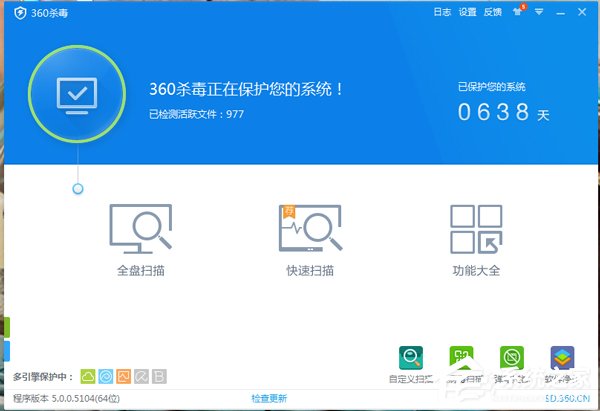Open the green macro virus scan tool

461,365
